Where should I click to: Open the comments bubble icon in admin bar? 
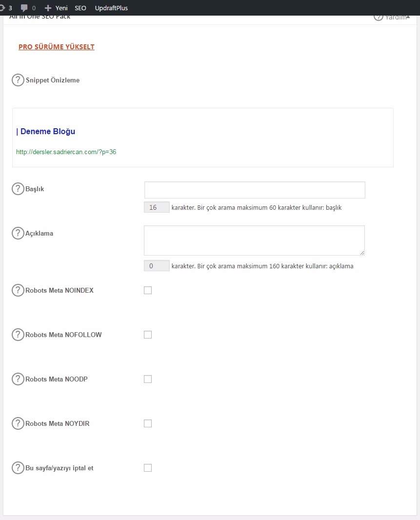24,8
